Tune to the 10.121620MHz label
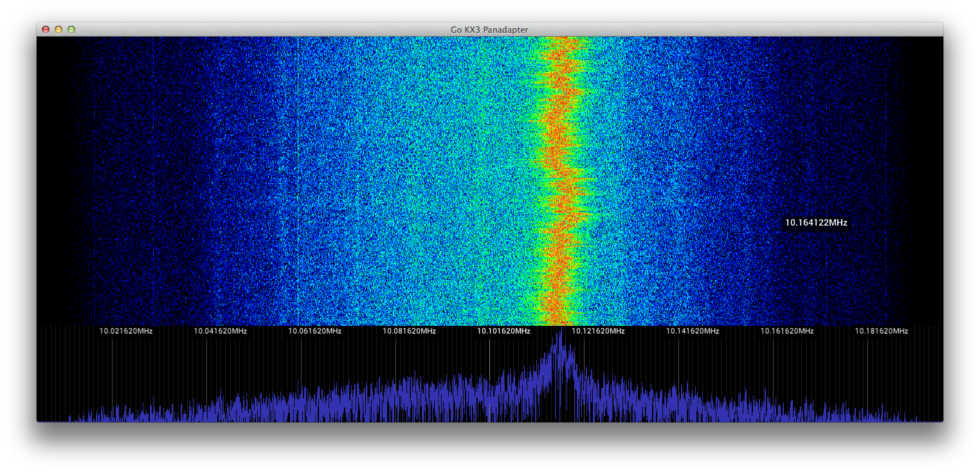Viewport: 980px width, 473px height. click(598, 331)
